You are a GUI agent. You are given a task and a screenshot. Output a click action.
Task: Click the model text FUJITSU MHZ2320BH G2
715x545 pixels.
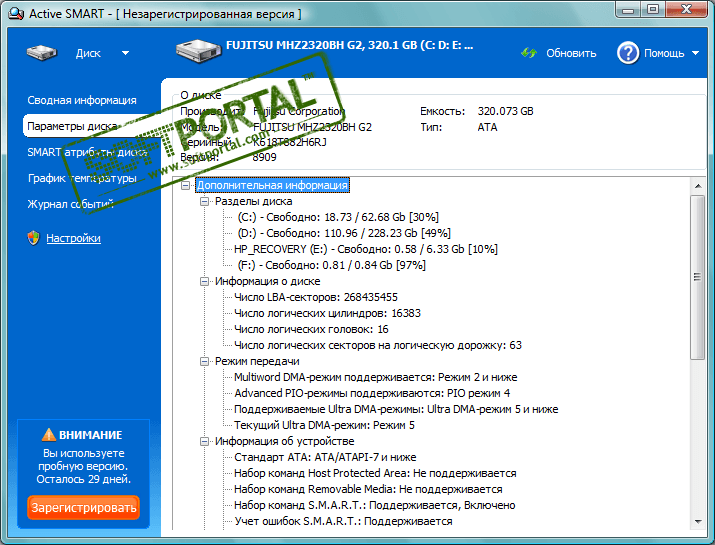pos(312,127)
